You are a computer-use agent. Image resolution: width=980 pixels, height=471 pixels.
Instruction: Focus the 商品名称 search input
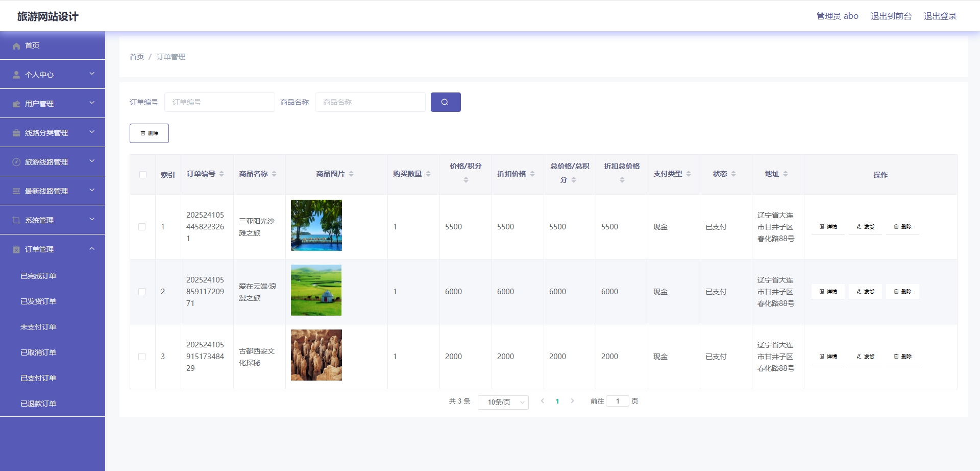(370, 102)
